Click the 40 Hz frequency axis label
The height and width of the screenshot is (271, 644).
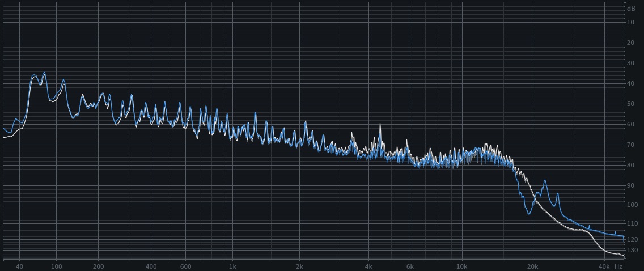tap(20, 266)
